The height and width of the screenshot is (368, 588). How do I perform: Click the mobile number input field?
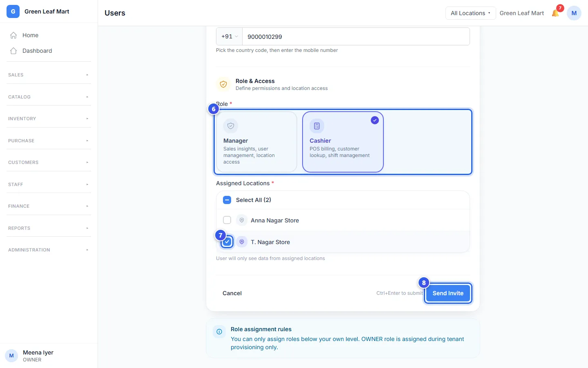[356, 36]
